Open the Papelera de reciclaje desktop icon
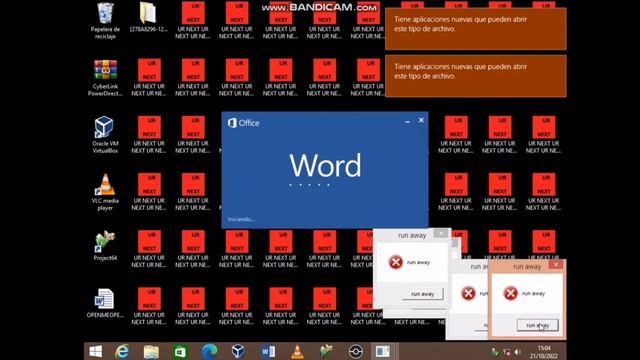Image resolution: width=640 pixels, height=360 pixels. 105,20
